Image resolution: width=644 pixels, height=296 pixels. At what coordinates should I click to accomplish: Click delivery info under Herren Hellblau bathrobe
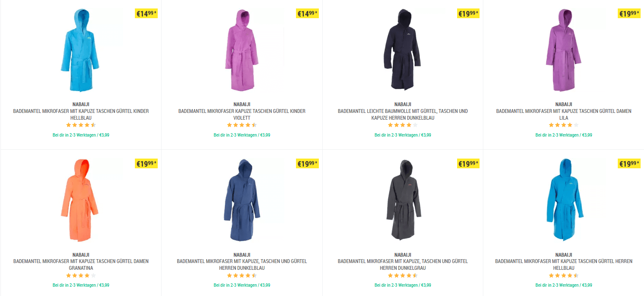click(564, 285)
